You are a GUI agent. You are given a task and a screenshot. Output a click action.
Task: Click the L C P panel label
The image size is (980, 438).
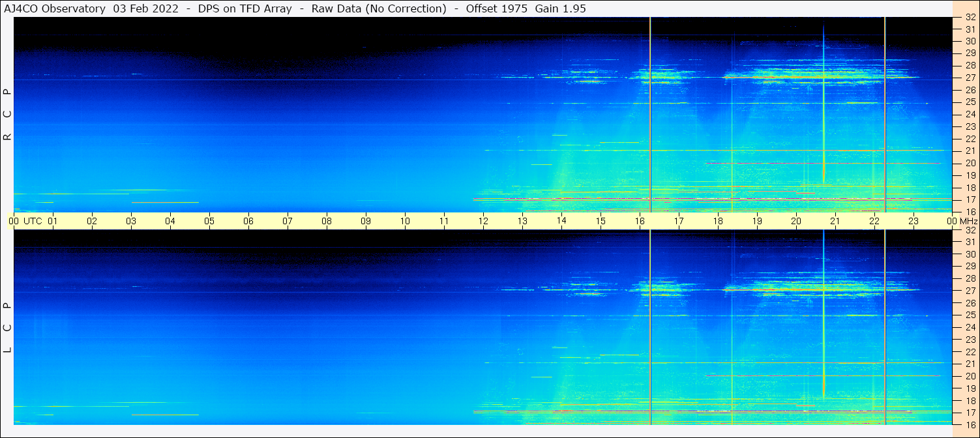[8, 327]
